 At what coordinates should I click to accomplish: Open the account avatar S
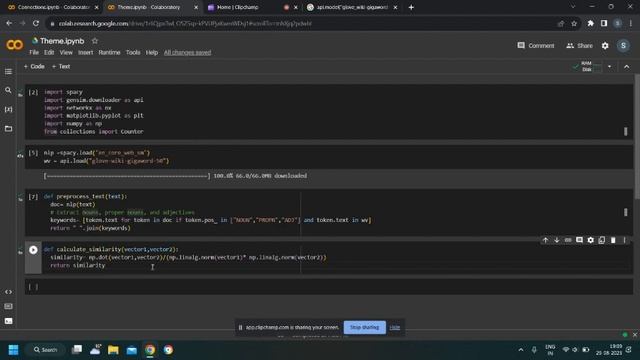(x=623, y=46)
